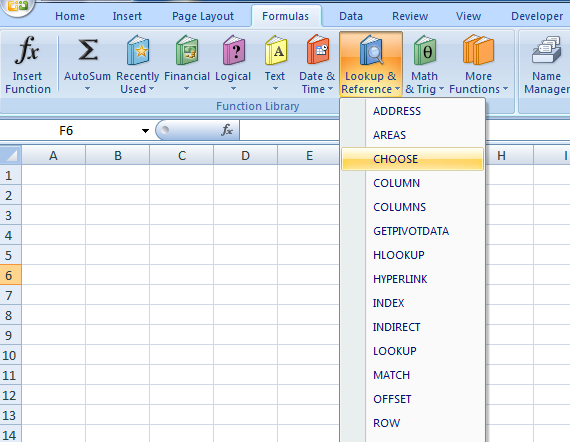This screenshot has height=442, width=570.
Task: Collapse the Lookup & Reference dropdown
Action: (371, 64)
